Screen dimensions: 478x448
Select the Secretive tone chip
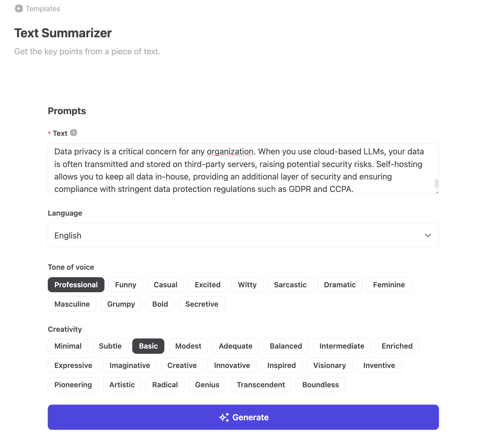click(202, 304)
